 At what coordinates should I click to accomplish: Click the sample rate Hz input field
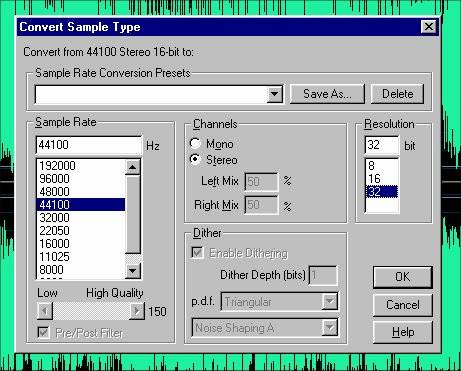pyautogui.click(x=89, y=145)
